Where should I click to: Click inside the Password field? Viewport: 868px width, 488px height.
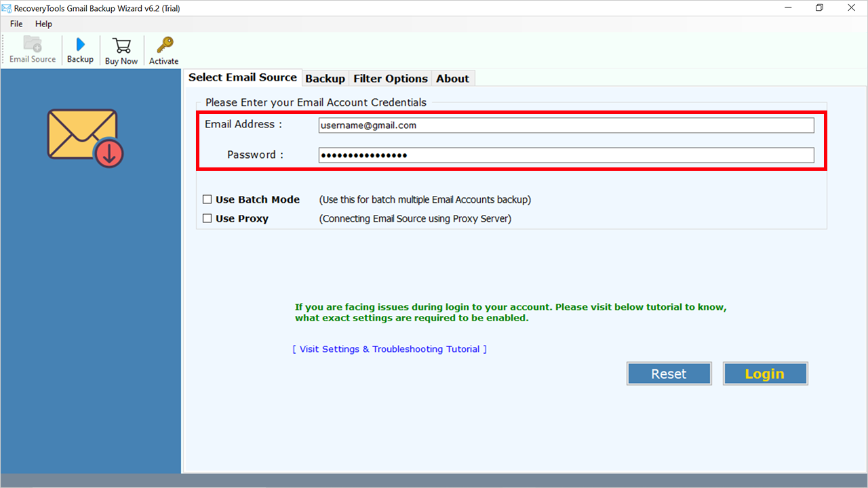tap(566, 155)
